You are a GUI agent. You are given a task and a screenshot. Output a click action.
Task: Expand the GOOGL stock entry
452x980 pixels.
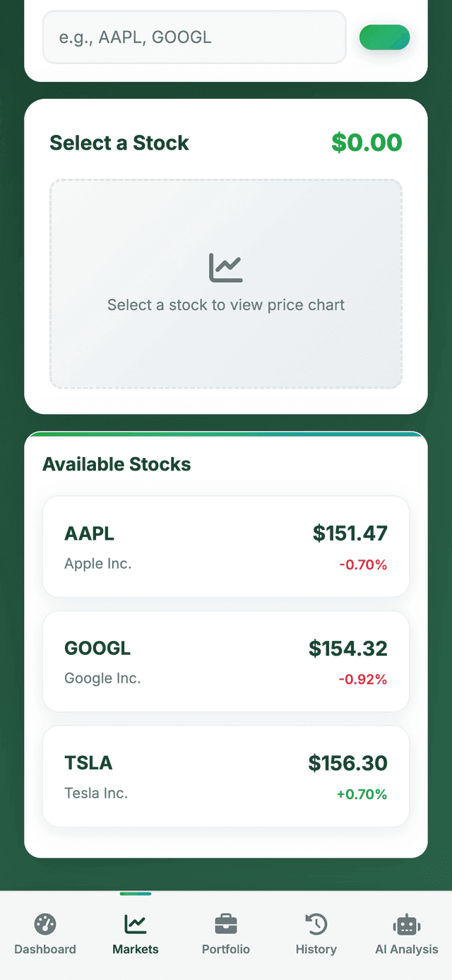point(225,661)
